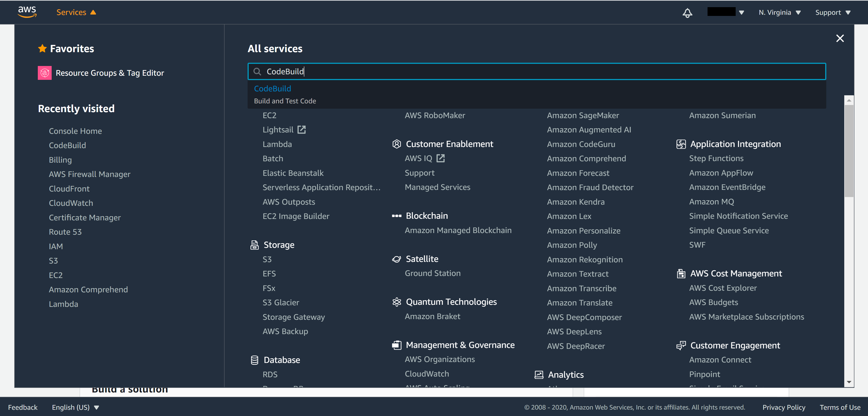Click the Lightsail external link icon

tap(302, 130)
